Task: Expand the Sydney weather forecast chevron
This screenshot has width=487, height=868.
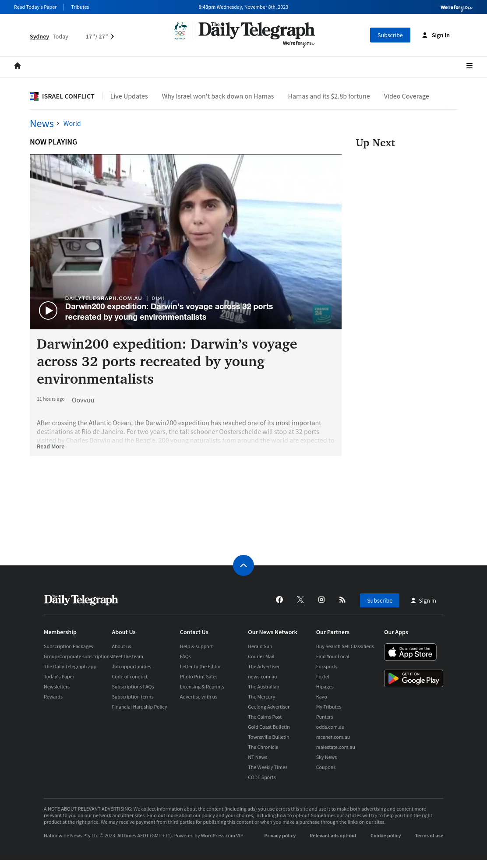Action: pos(112,36)
